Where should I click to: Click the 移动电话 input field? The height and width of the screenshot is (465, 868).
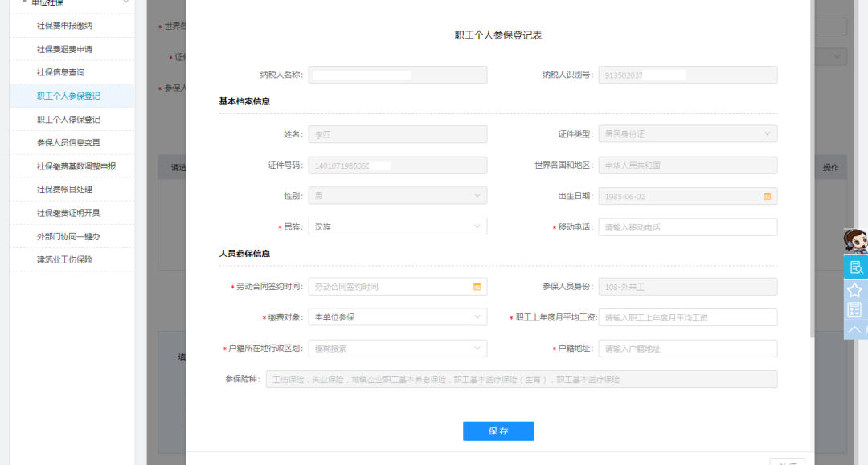pos(687,227)
